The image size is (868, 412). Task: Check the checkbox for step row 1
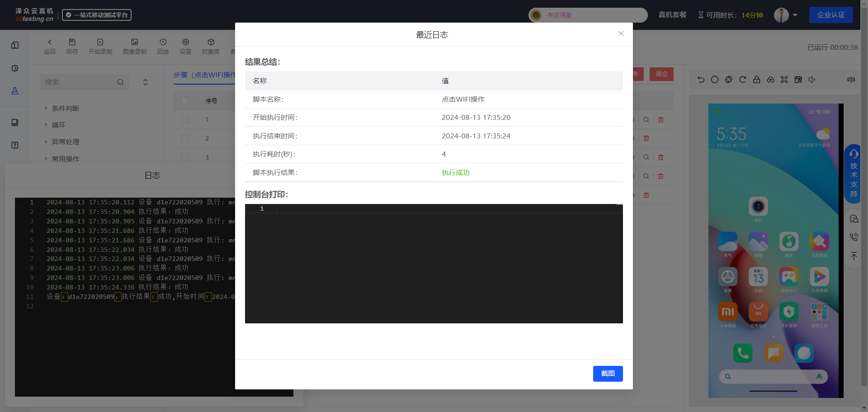(185, 119)
